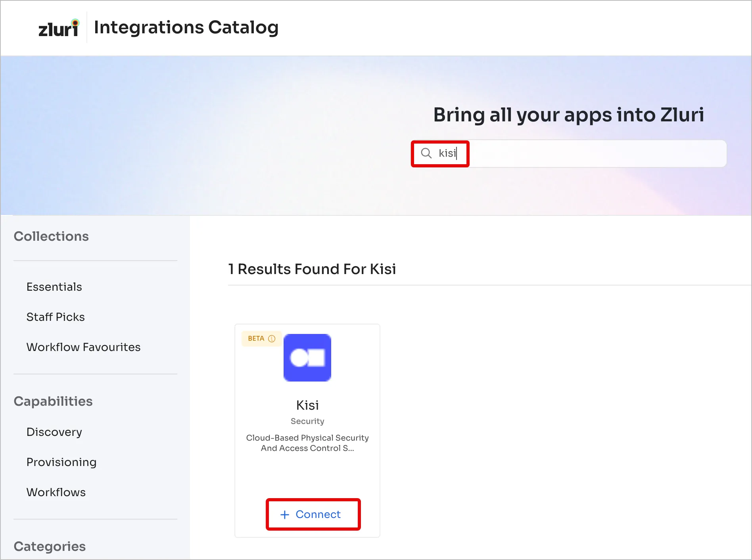Click the plus icon on Connect
752x560 pixels.
[x=285, y=515]
